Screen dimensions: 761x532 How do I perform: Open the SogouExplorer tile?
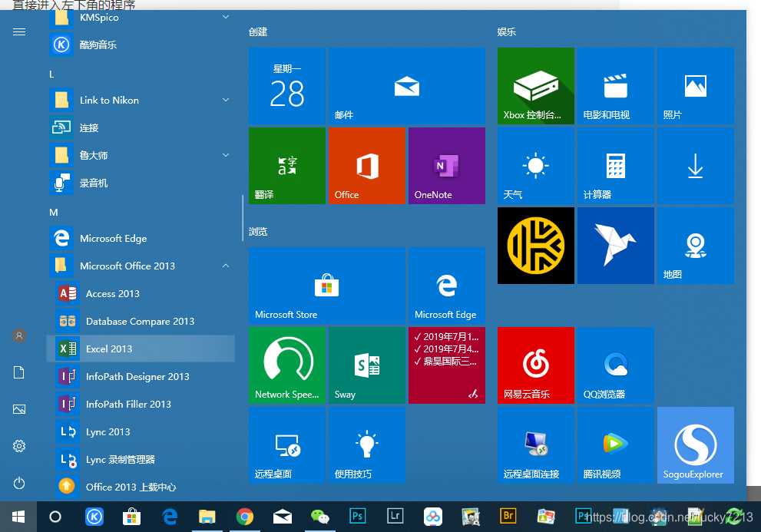pos(696,445)
